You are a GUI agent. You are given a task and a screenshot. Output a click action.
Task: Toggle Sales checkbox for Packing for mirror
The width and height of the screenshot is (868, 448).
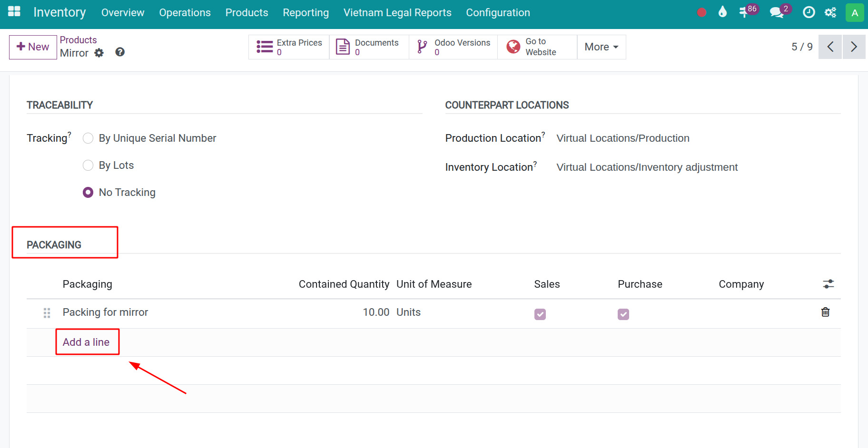point(540,314)
